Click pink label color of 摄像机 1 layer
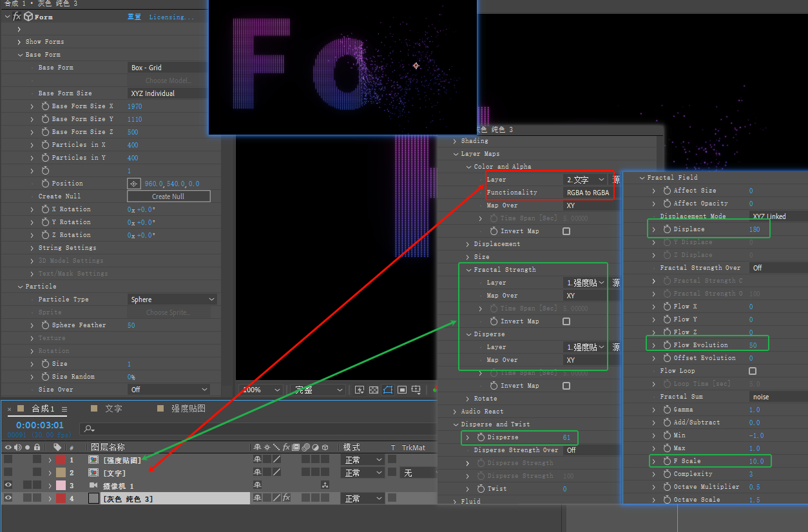 pos(61,486)
